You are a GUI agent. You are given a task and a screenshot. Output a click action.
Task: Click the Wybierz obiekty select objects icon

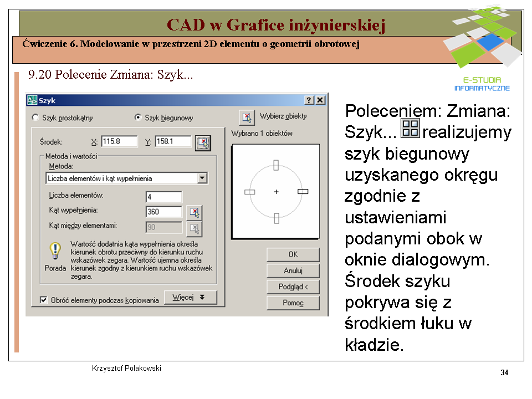[247, 117]
